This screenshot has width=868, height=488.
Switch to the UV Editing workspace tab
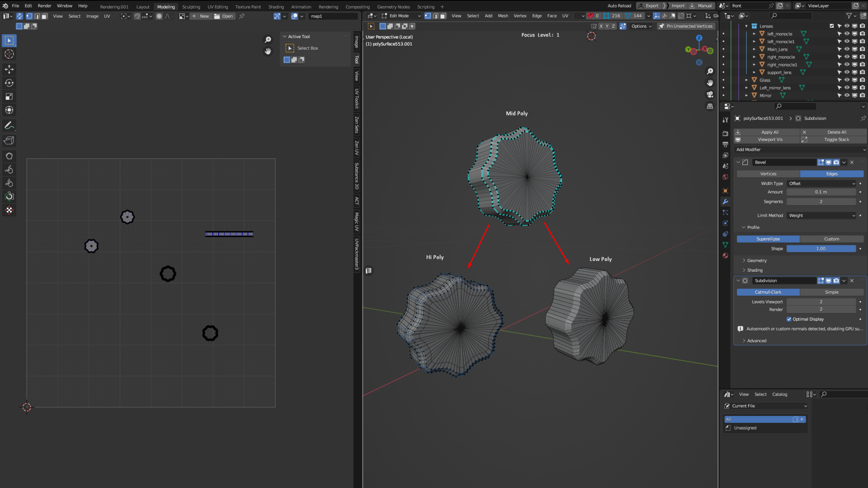(x=217, y=7)
